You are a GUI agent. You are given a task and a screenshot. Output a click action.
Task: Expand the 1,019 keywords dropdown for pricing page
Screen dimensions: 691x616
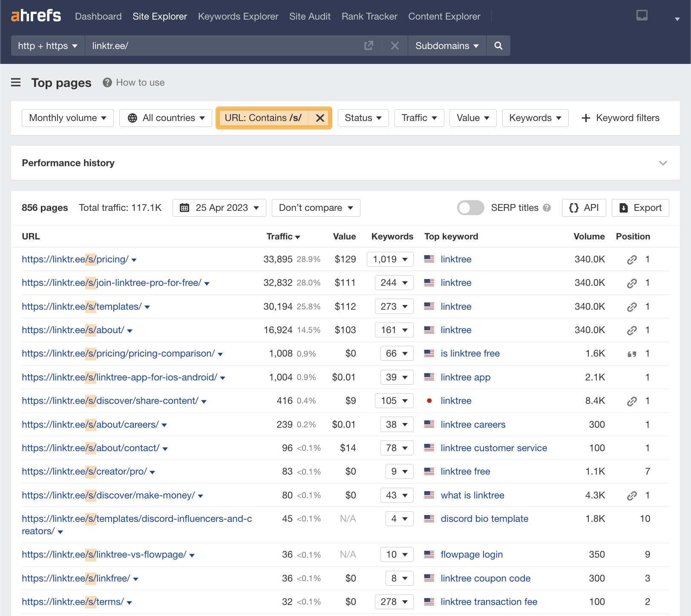pos(389,259)
